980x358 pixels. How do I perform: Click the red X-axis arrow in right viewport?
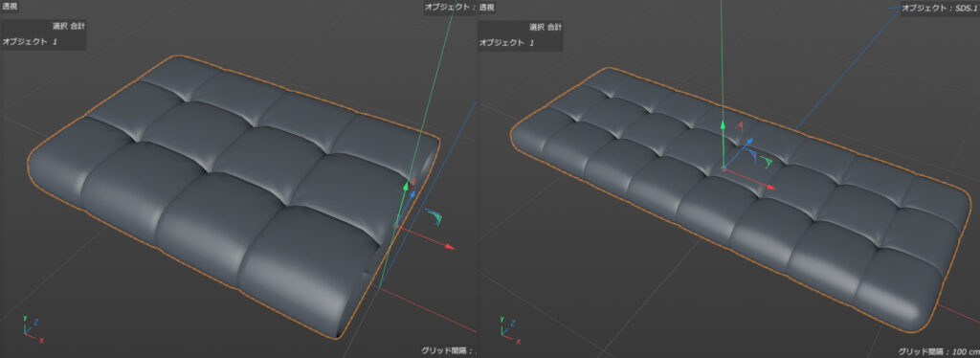pyautogui.click(x=770, y=187)
